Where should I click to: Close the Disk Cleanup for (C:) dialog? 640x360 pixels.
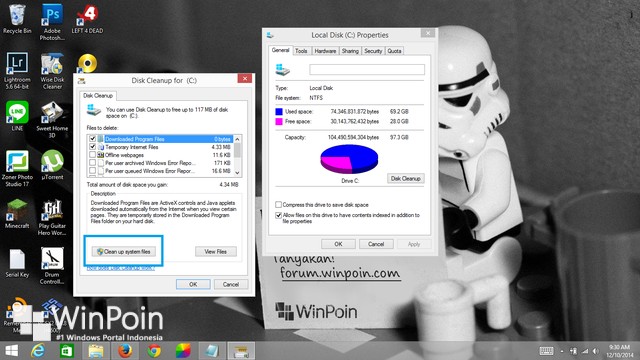point(244,78)
